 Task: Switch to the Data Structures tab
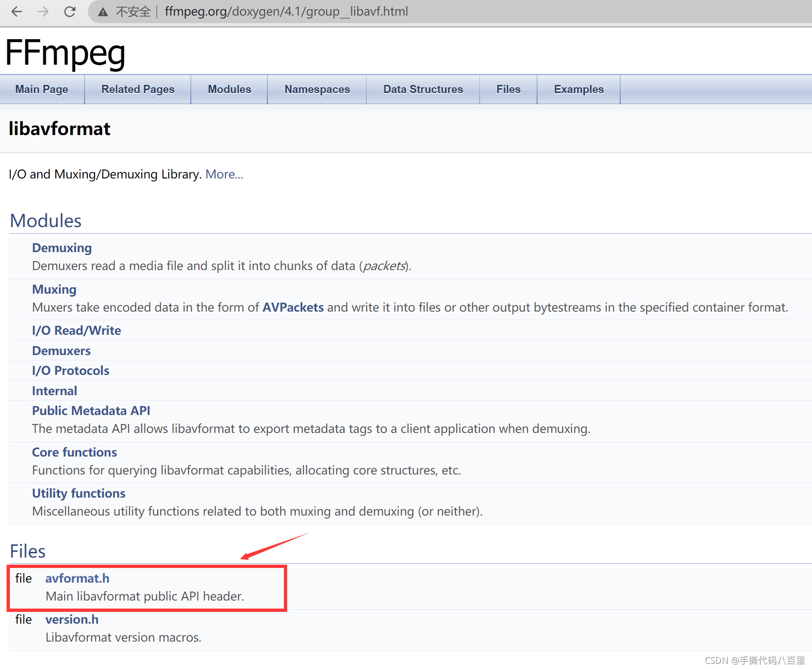[x=423, y=89]
